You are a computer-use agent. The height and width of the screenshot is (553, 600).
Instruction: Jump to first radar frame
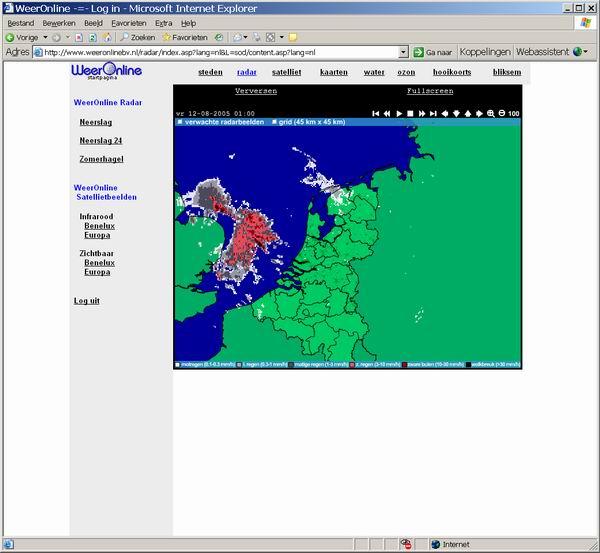click(x=375, y=113)
